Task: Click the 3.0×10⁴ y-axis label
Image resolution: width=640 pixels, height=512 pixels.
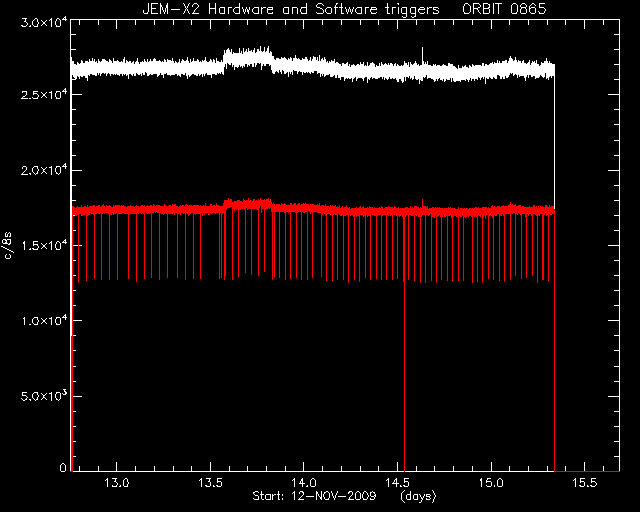Action: [x=44, y=22]
